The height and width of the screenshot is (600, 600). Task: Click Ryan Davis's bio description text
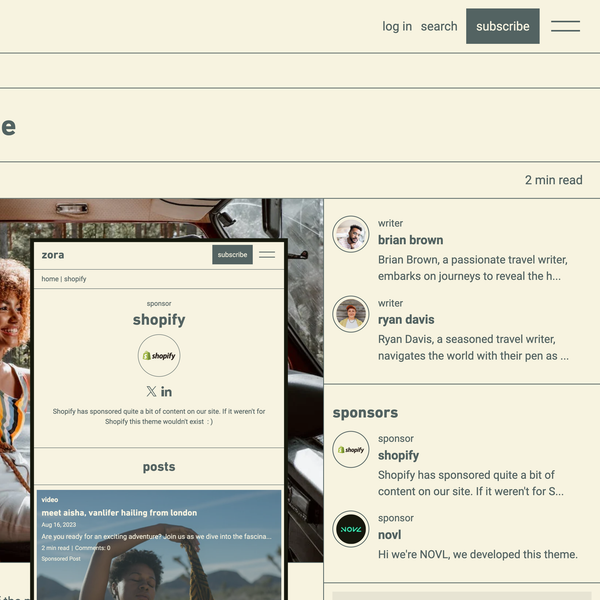coord(473,347)
